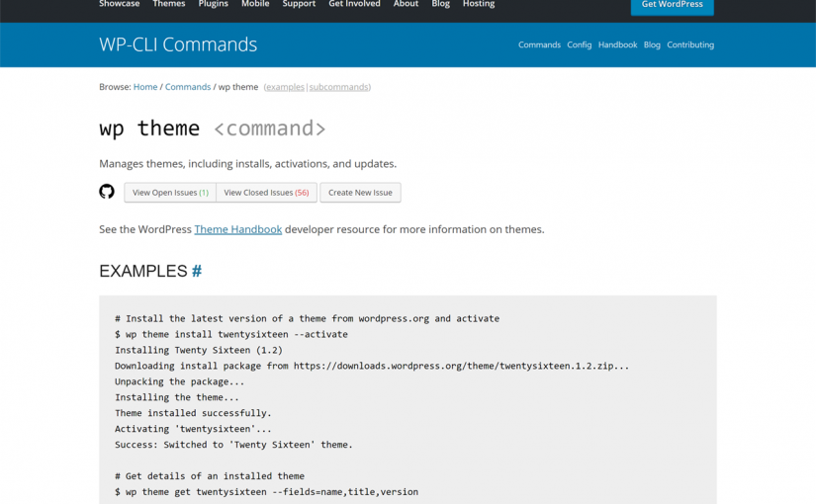This screenshot has height=504, width=816.
Task: Click Create New Issue button
Action: [360, 193]
